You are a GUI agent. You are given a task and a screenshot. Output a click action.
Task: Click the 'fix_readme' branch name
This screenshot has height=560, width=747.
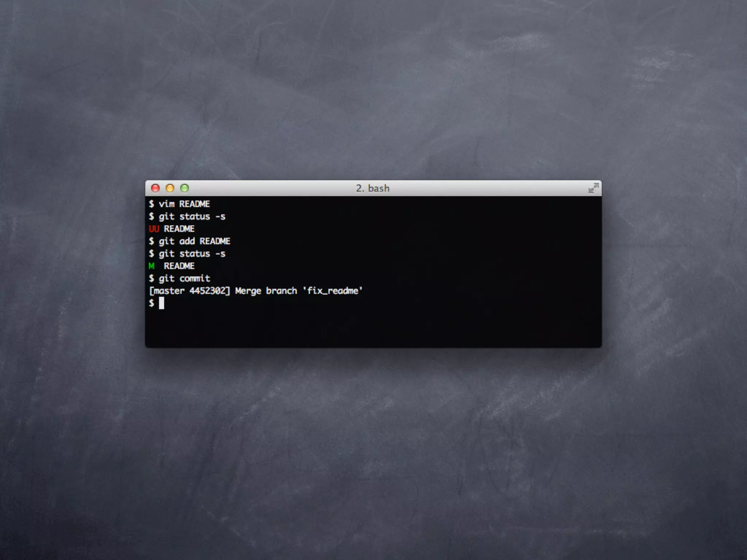333,291
